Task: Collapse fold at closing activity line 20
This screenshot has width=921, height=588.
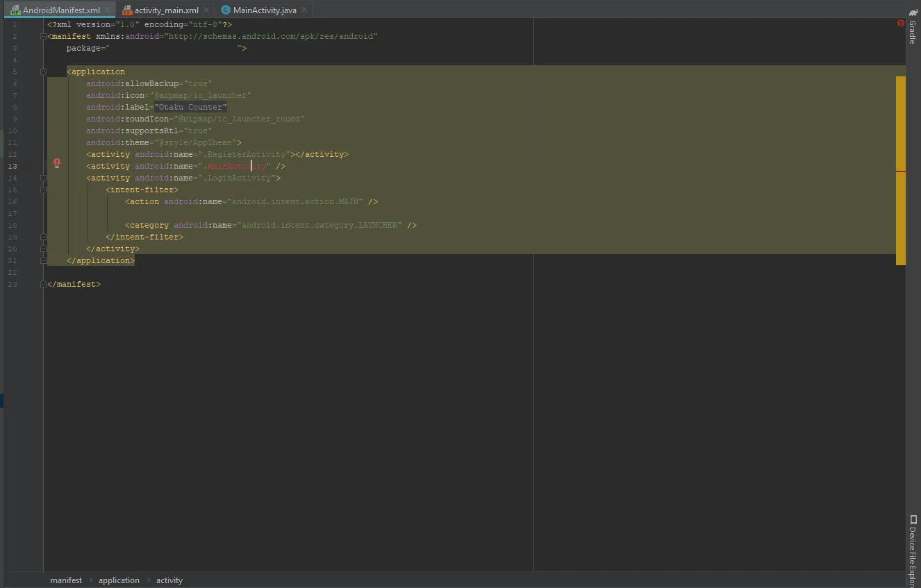Action: (x=43, y=249)
